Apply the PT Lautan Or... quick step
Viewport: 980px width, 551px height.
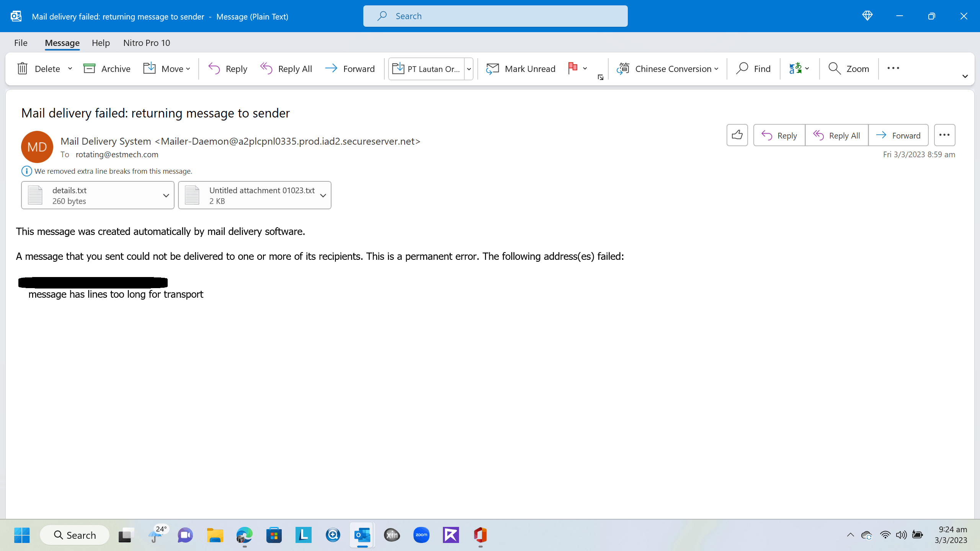click(426, 69)
